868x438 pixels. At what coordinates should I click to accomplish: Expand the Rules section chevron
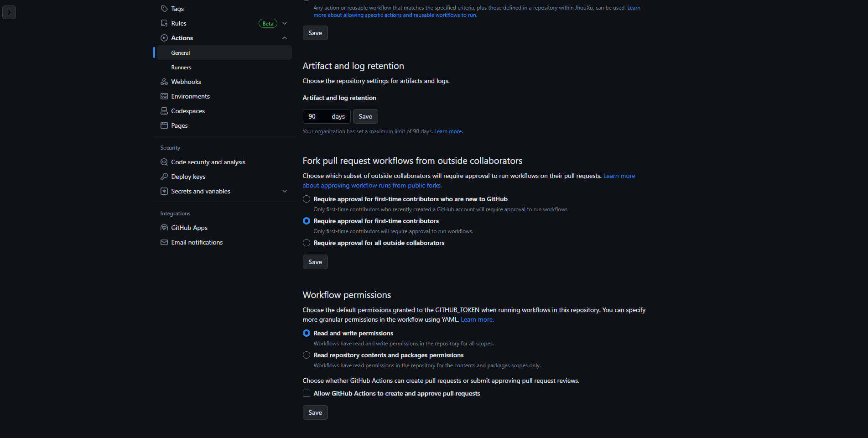click(x=285, y=23)
